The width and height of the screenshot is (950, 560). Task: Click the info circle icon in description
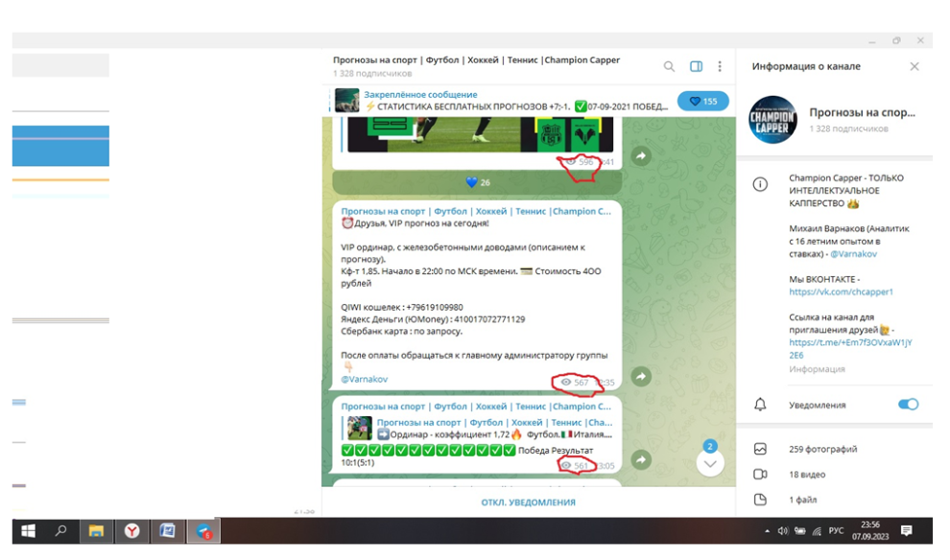tap(760, 184)
